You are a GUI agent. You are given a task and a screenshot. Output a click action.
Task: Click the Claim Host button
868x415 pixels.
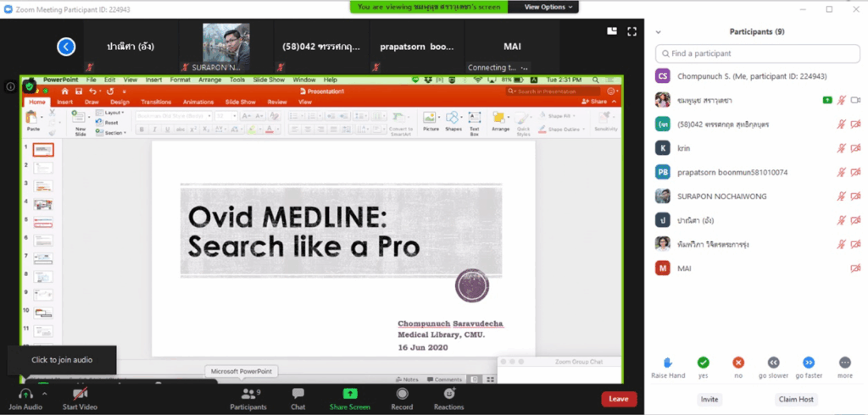(795, 399)
